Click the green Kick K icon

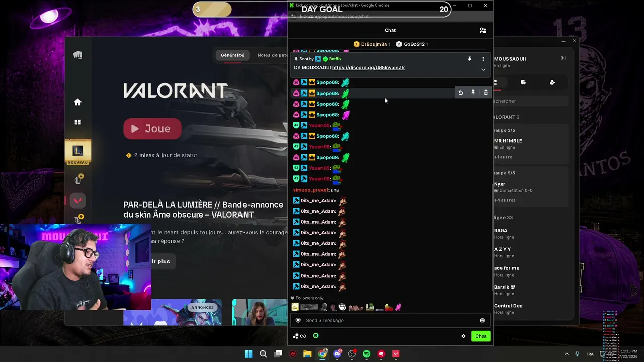316,336
